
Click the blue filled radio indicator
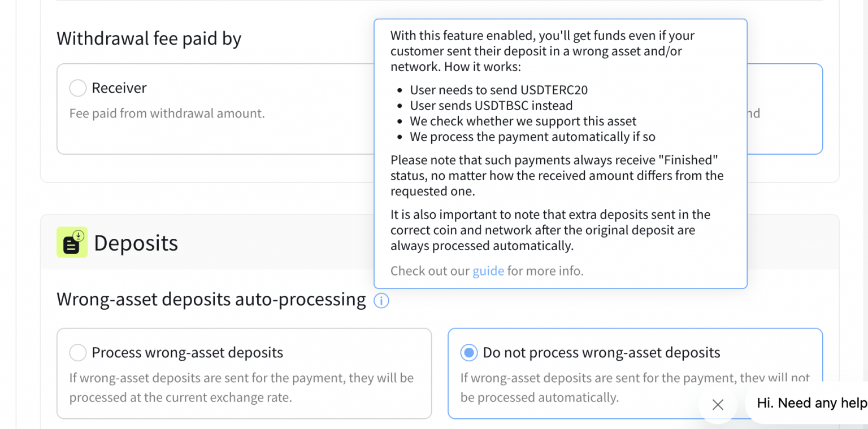pos(469,352)
